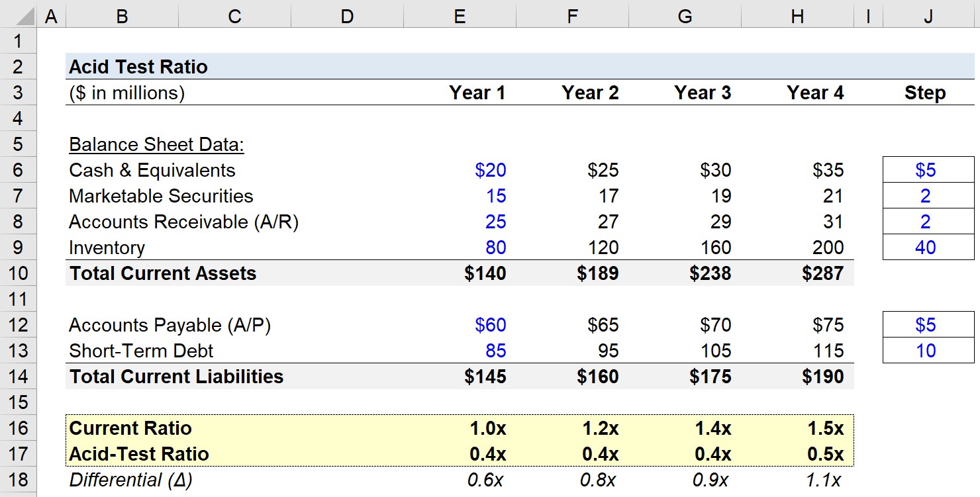980x497 pixels.
Task: Click the Acid Test Ratio title cell
Action: (138, 67)
